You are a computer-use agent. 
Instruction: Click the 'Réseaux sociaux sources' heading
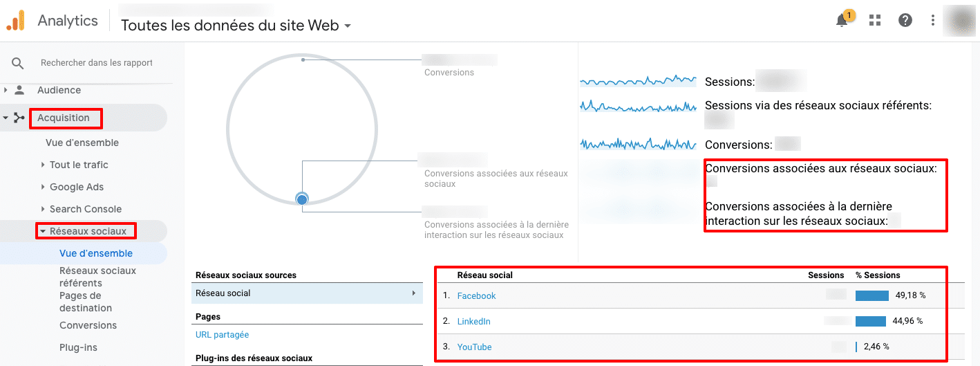(245, 275)
